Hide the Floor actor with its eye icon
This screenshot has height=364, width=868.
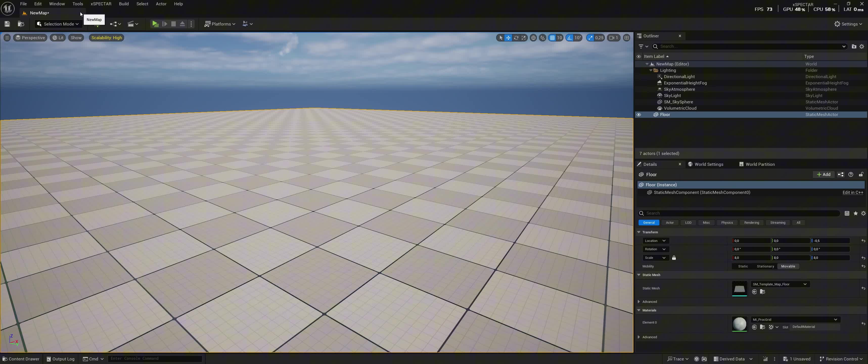[638, 115]
